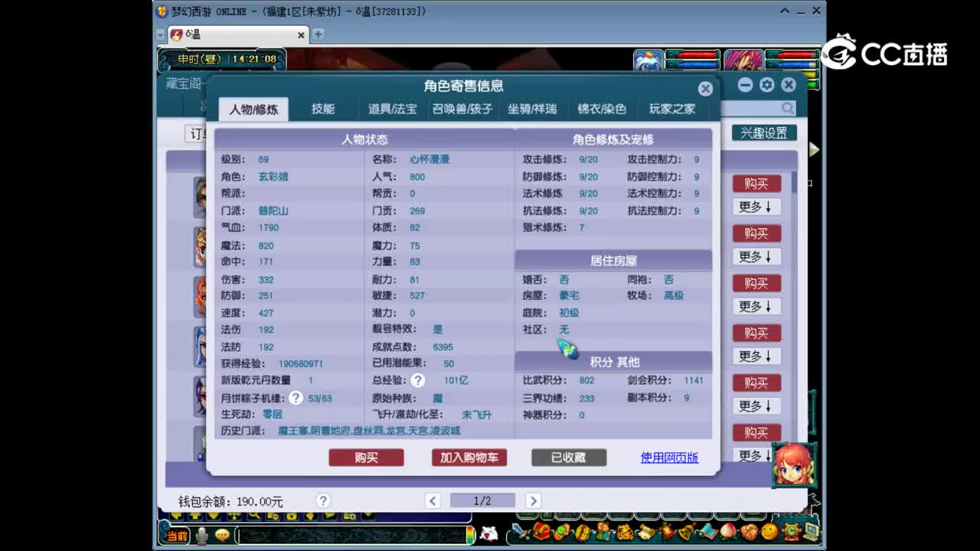
Task: Click the character portrait avatar
Action: tap(744, 62)
